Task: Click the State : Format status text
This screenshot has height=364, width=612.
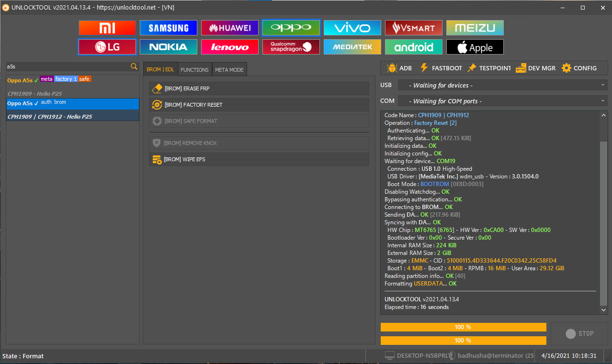Action: click(x=23, y=356)
